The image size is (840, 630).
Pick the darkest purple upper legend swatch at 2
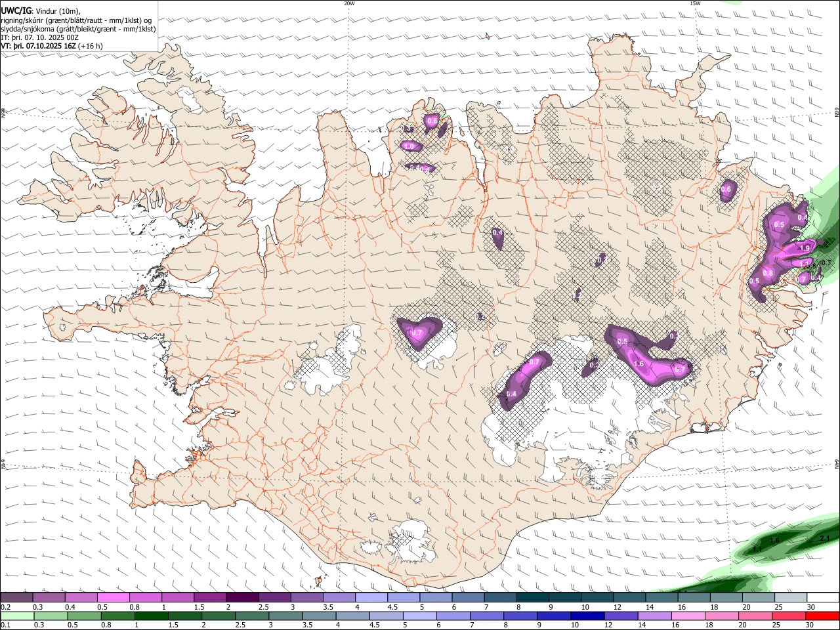242,597
